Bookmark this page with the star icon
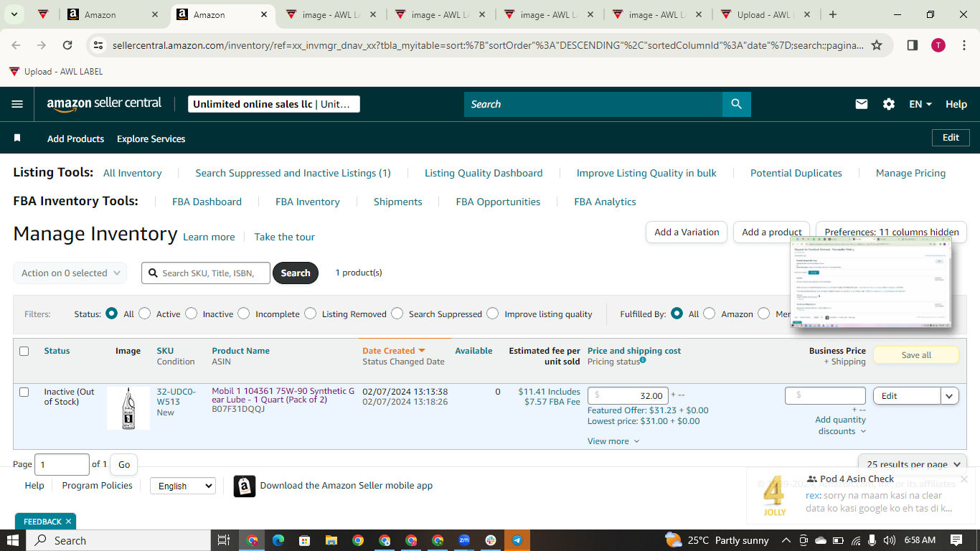The image size is (980, 551). click(x=876, y=45)
